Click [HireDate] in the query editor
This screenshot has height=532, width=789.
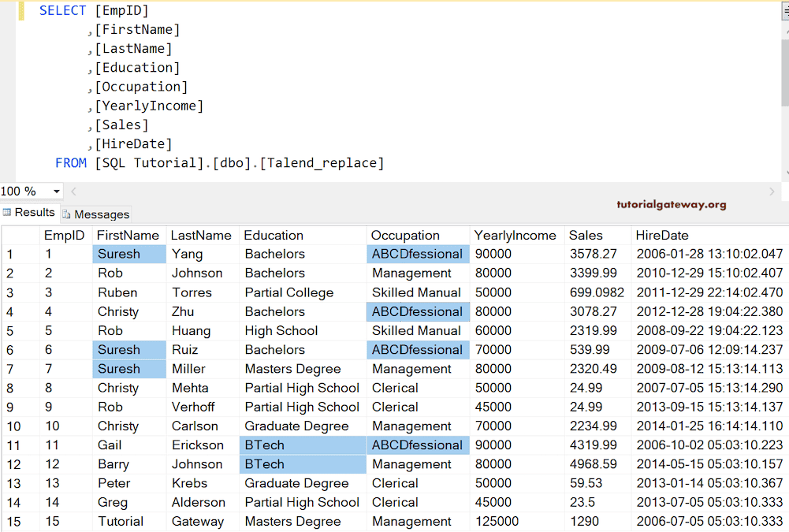pyautogui.click(x=134, y=144)
